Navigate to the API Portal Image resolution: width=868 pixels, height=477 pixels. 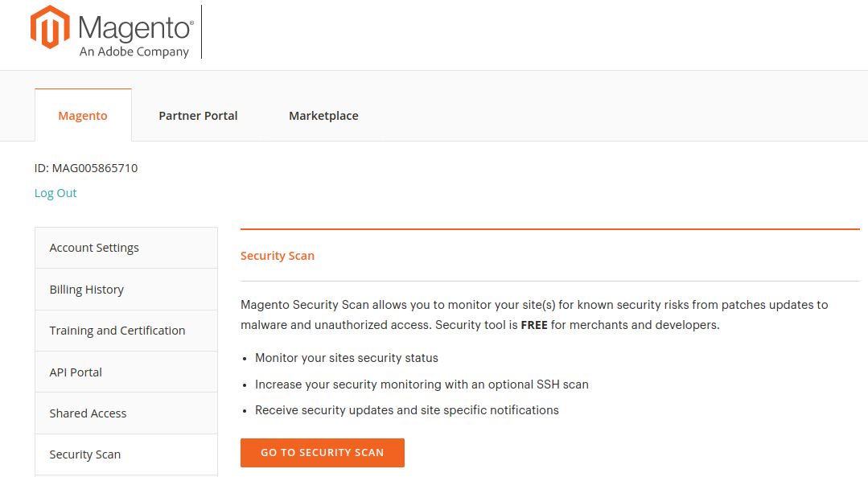click(x=75, y=372)
